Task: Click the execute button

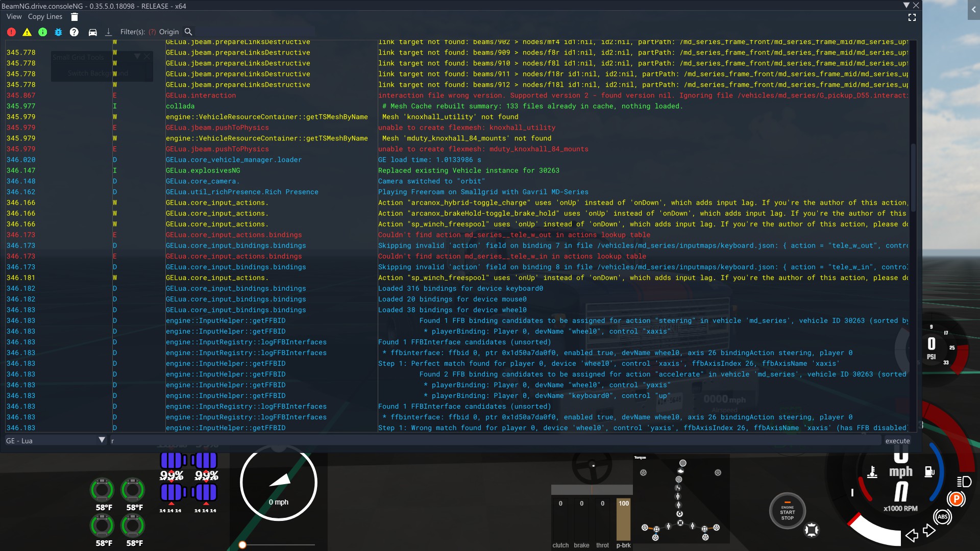Action: [897, 441]
